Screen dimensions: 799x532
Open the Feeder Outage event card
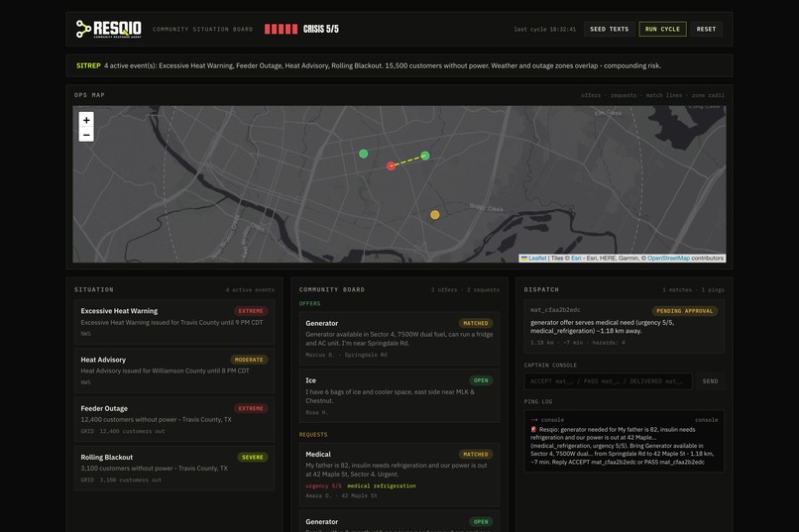click(x=174, y=419)
